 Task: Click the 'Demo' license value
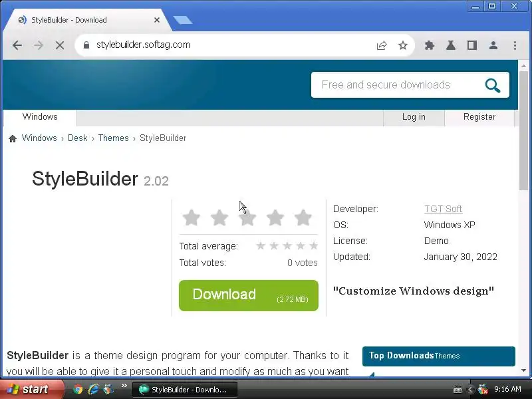click(436, 241)
